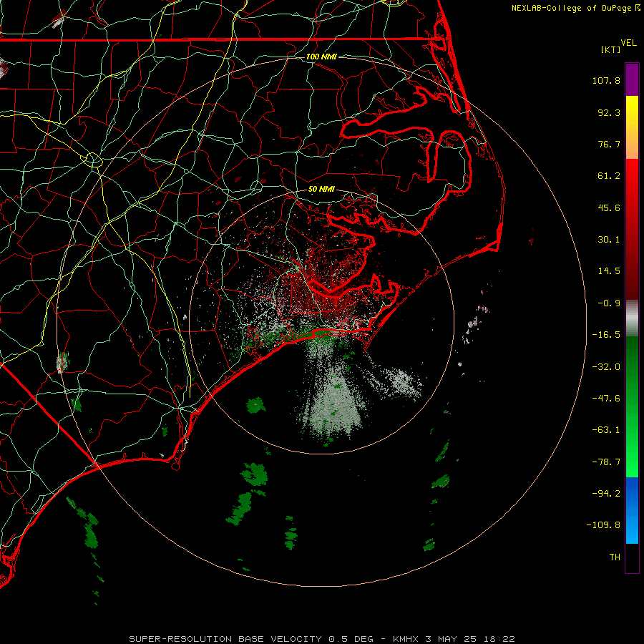Click the 100 NMI range ring label
The width and height of the screenshot is (644, 644).
point(321,57)
